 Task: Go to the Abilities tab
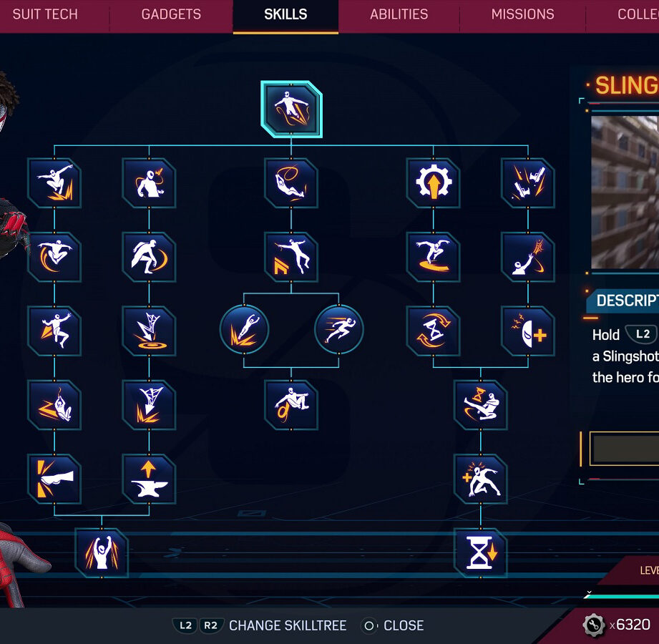click(399, 14)
